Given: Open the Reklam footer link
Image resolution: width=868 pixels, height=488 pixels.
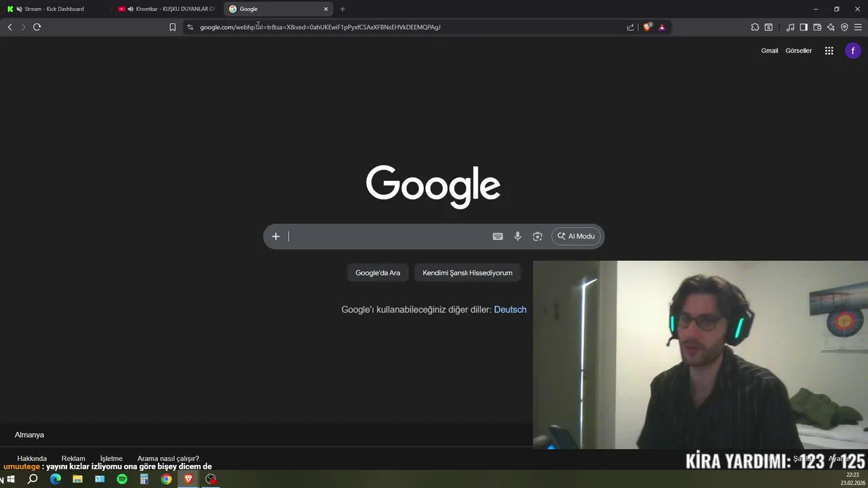Looking at the screenshot, I should pos(73,458).
